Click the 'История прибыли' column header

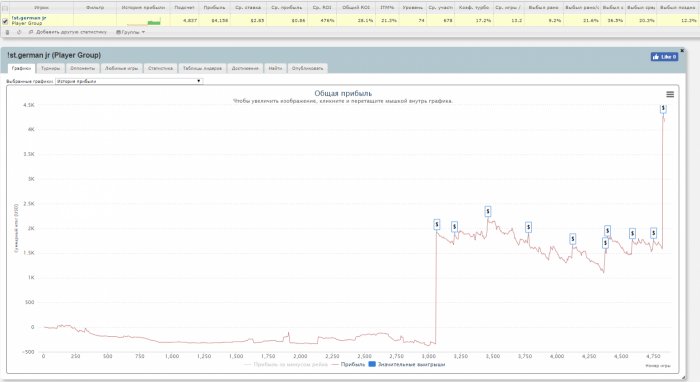coord(143,8)
